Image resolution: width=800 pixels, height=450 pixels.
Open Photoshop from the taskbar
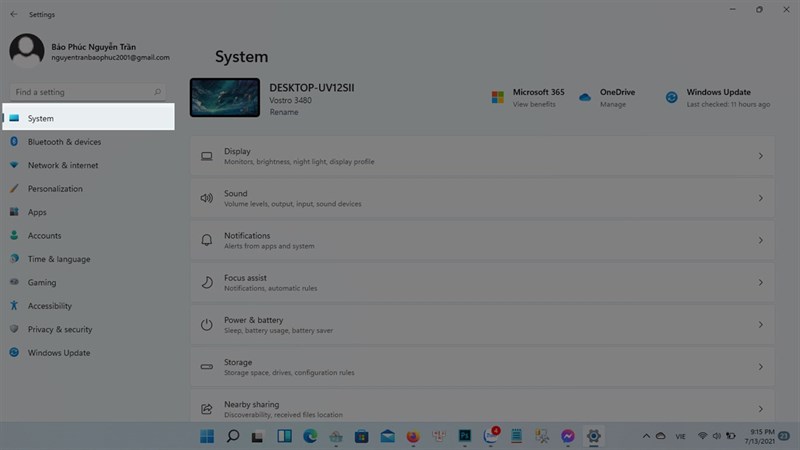465,436
